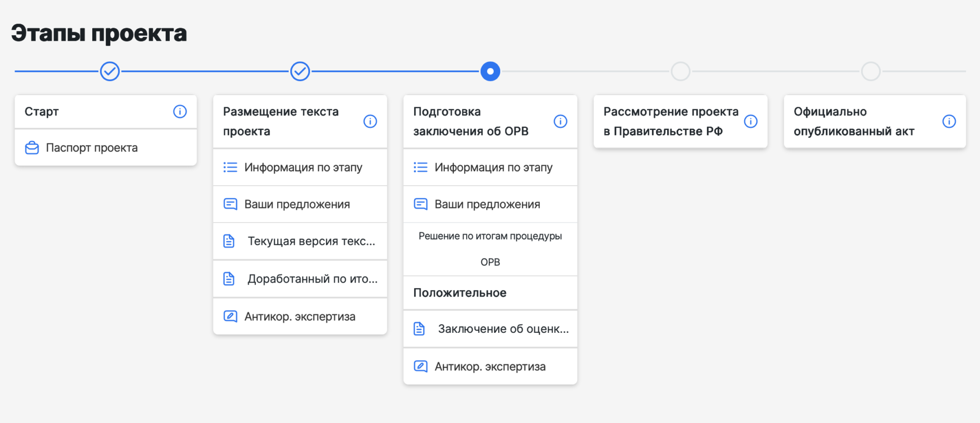Click the Этапы проекта heading
Viewport: 980px width, 423px height.
click(99, 33)
